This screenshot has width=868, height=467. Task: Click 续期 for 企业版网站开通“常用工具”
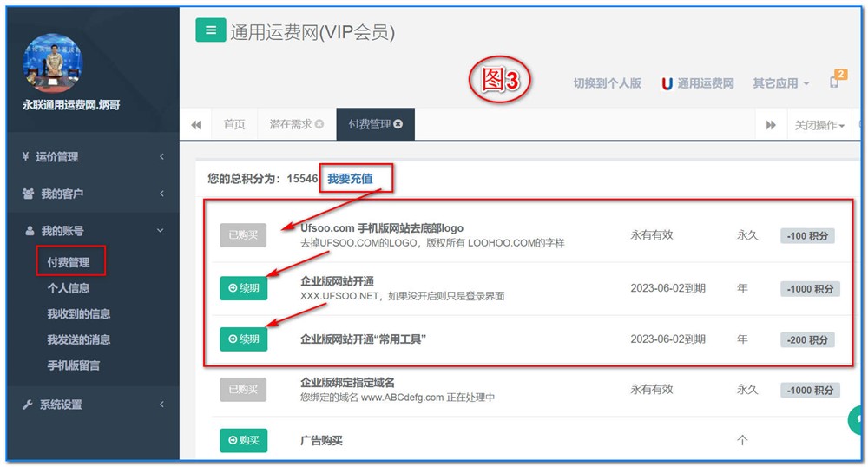tap(244, 339)
